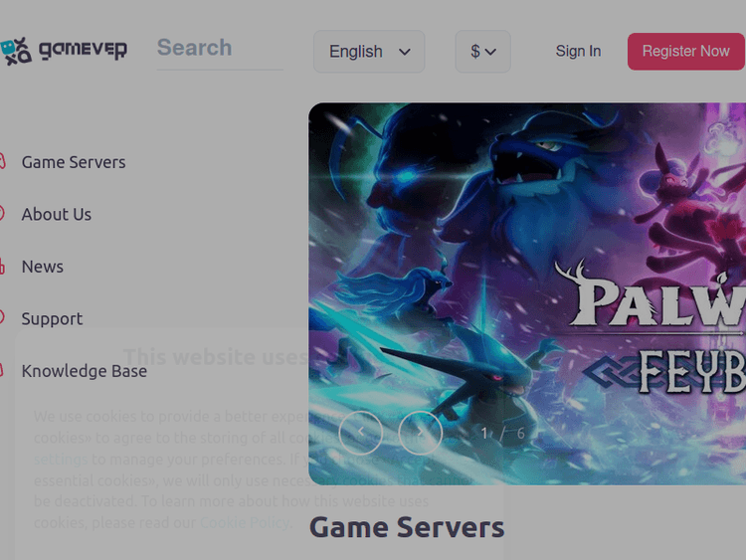This screenshot has height=560, width=746.
Task: Go to previous banner slide arrow
Action: (361, 433)
